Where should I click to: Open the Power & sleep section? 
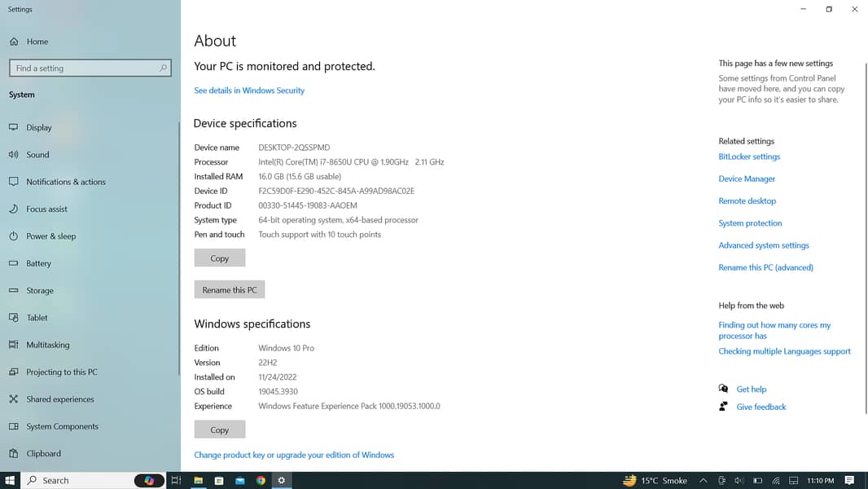pyautogui.click(x=50, y=236)
